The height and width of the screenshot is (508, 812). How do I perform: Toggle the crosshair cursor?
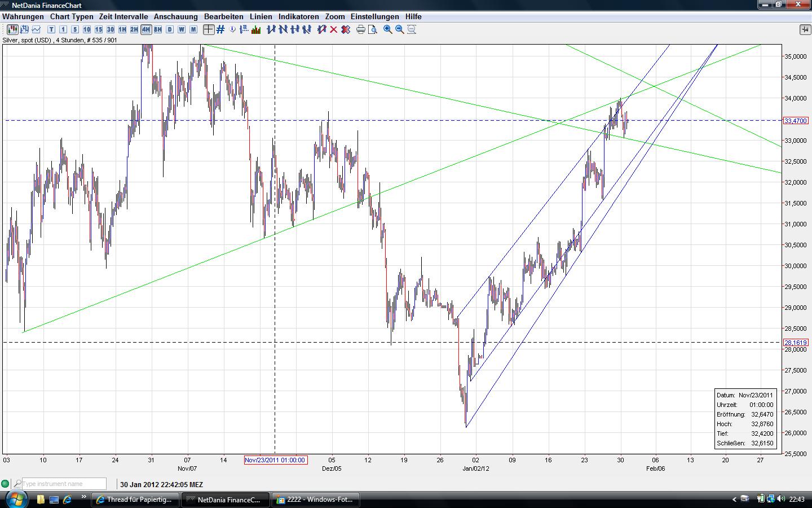coord(209,29)
